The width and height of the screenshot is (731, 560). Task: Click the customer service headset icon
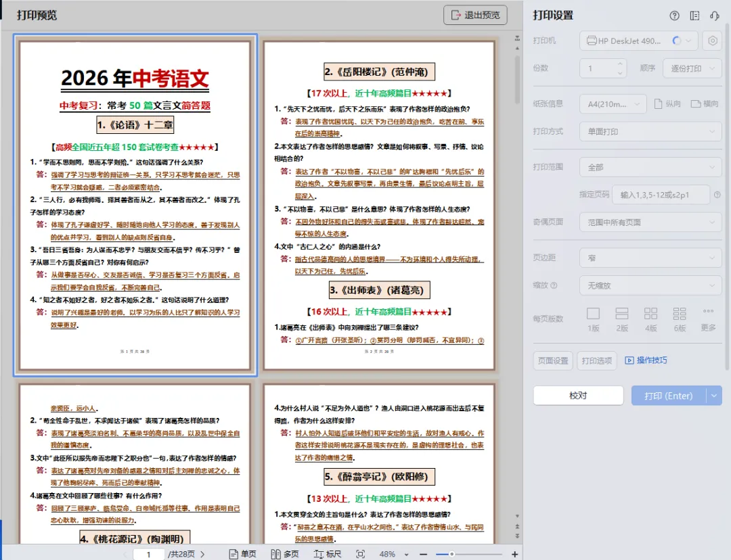715,16
